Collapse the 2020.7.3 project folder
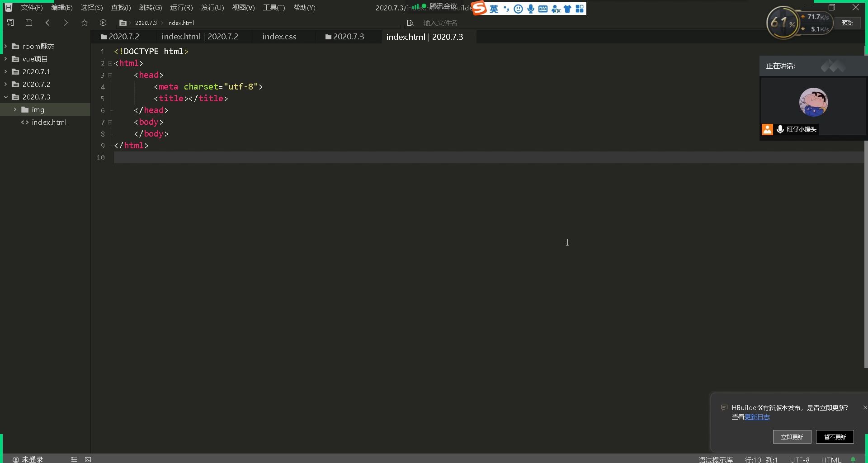 coord(6,97)
